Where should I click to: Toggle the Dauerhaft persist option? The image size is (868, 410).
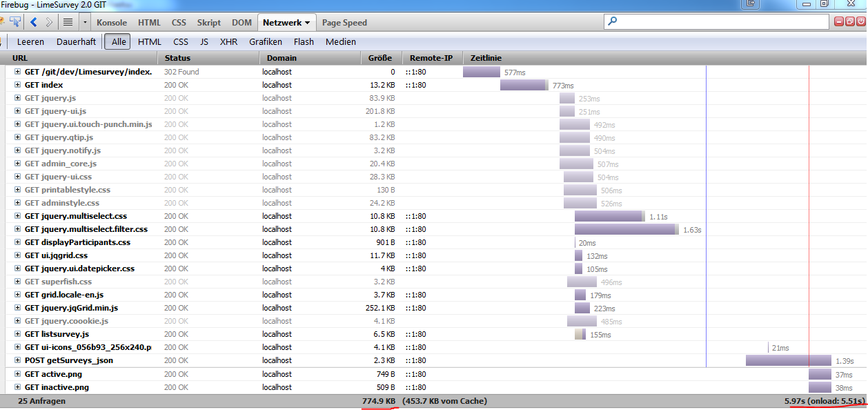coord(76,41)
